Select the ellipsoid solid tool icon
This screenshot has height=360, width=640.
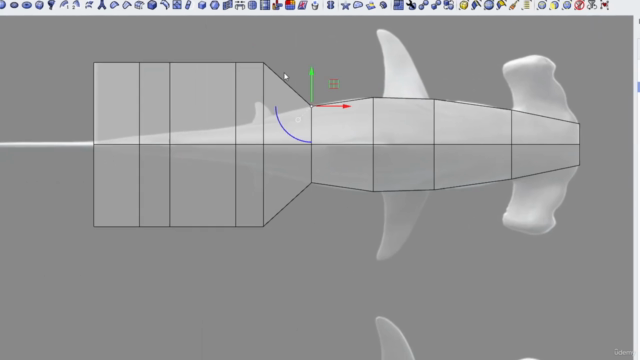[14, 5]
